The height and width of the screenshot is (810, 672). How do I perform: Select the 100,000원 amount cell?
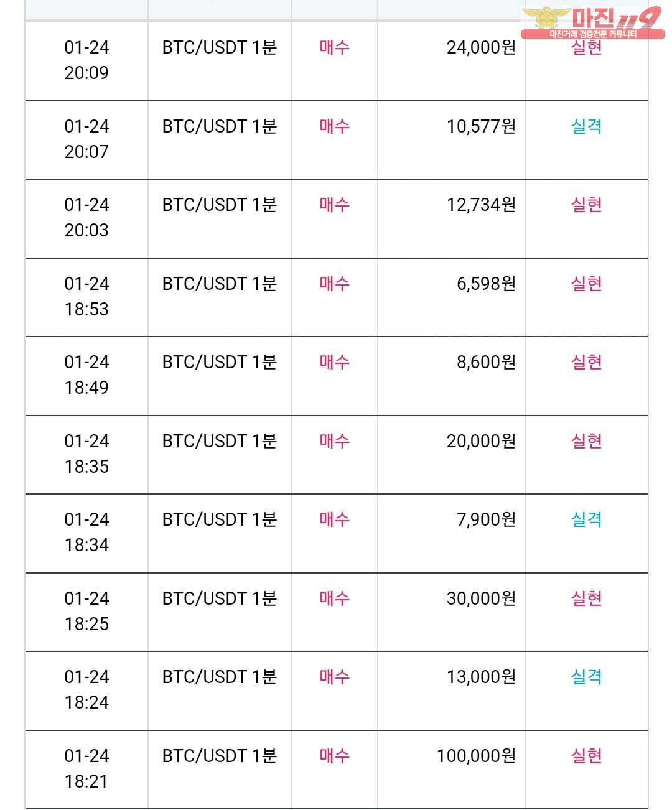[476, 756]
